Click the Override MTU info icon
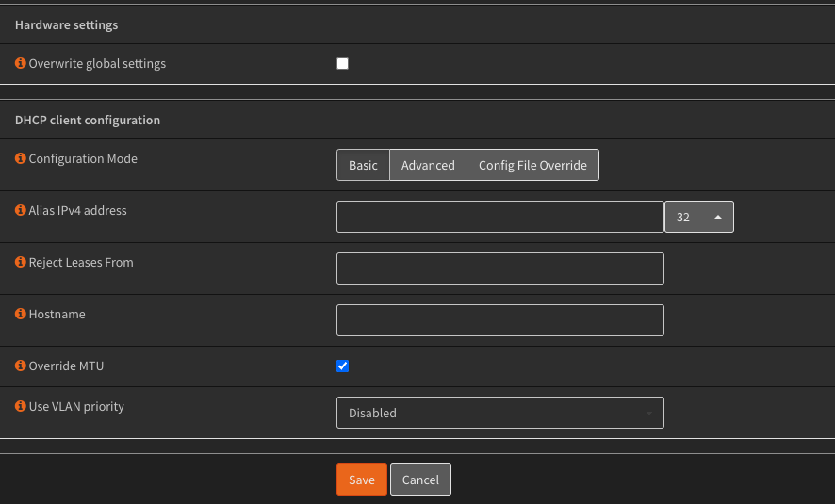The width and height of the screenshot is (835, 504). click(x=20, y=366)
